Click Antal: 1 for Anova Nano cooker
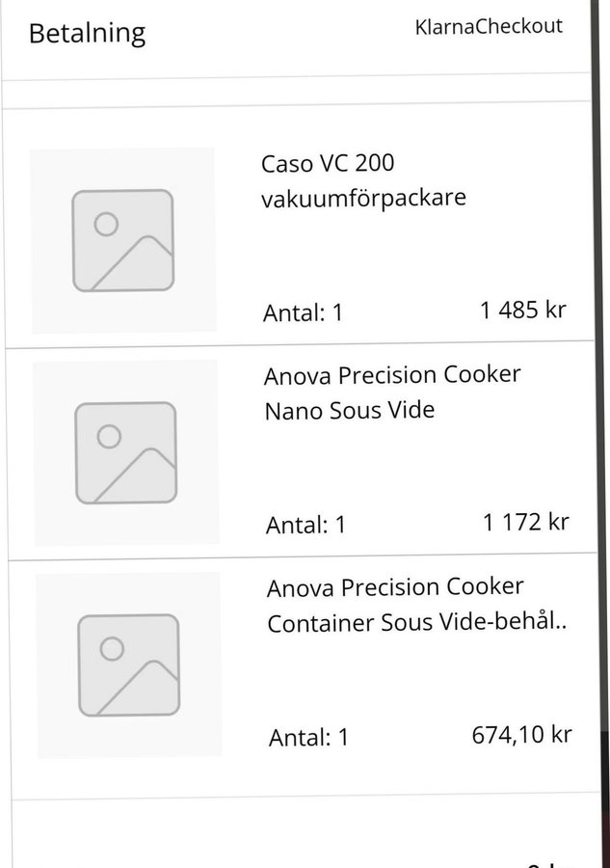This screenshot has height=868, width=610. coord(305,525)
